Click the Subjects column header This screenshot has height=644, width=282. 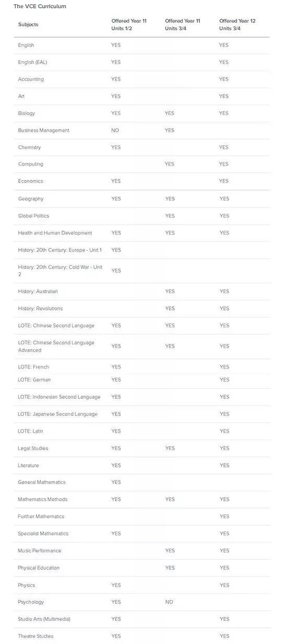click(28, 25)
